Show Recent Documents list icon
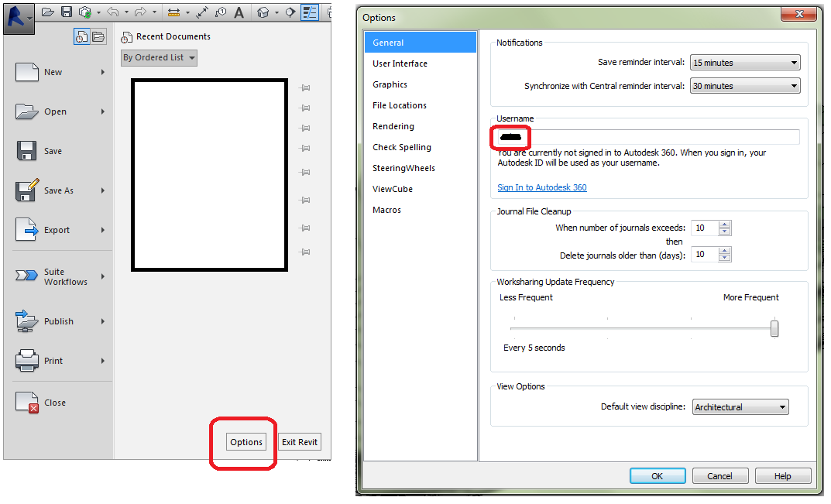831x504 pixels. pyautogui.click(x=81, y=36)
